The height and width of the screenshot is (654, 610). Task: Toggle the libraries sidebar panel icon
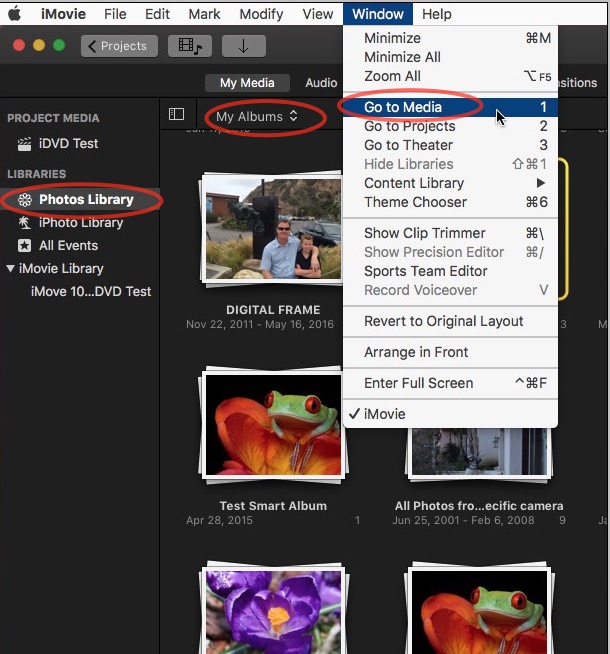pyautogui.click(x=176, y=114)
